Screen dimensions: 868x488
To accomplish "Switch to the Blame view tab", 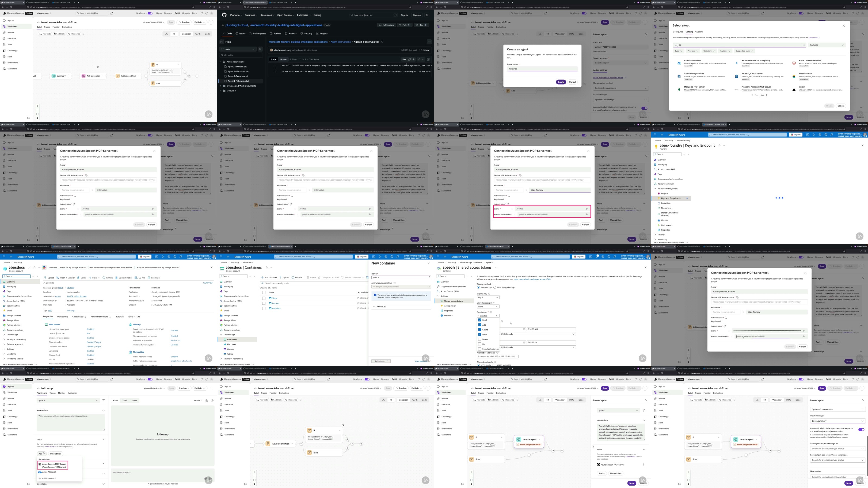I will 283,60.
